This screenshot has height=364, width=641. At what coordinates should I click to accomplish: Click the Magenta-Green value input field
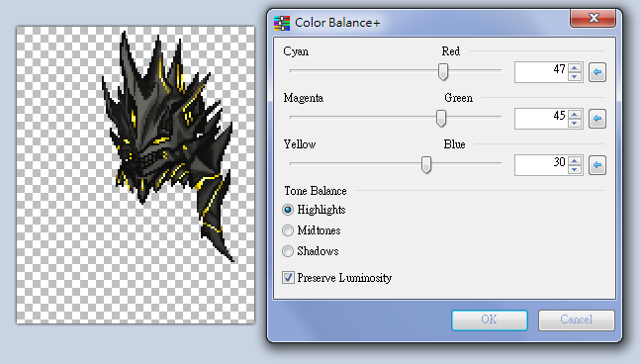pos(541,119)
